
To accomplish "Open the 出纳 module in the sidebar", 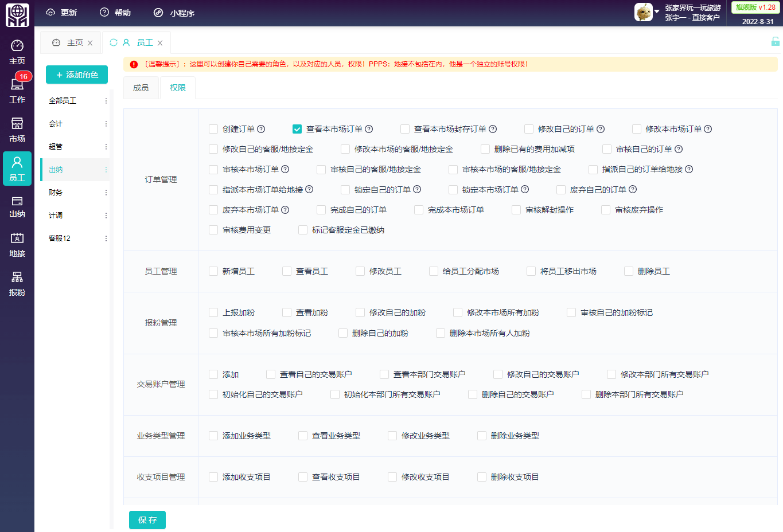I will tap(17, 206).
